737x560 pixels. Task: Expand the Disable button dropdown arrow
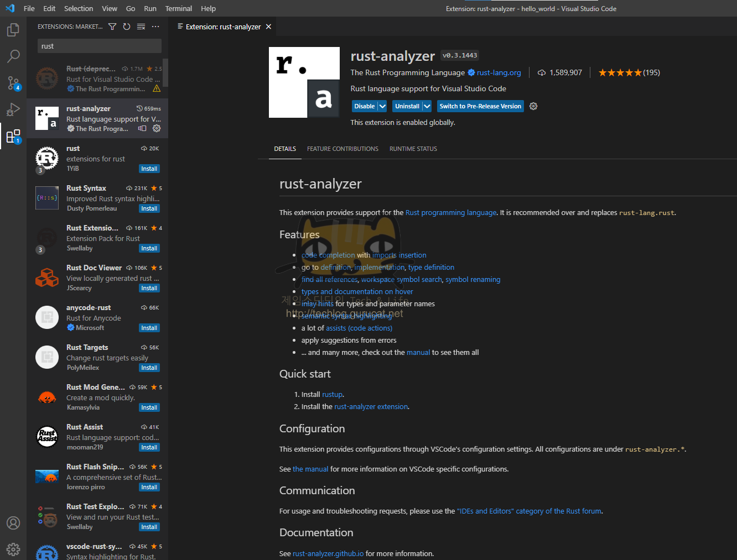coord(382,106)
